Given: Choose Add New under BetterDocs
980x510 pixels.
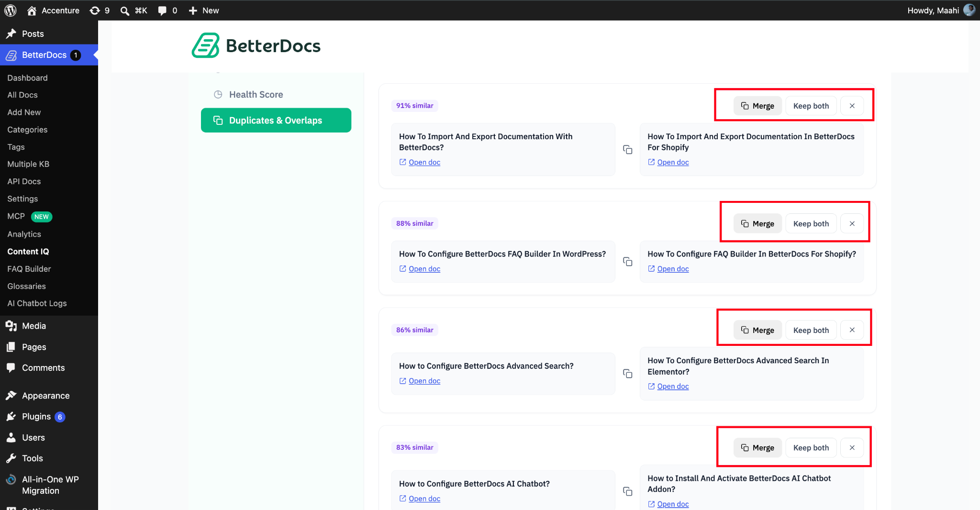Looking at the screenshot, I should (24, 112).
